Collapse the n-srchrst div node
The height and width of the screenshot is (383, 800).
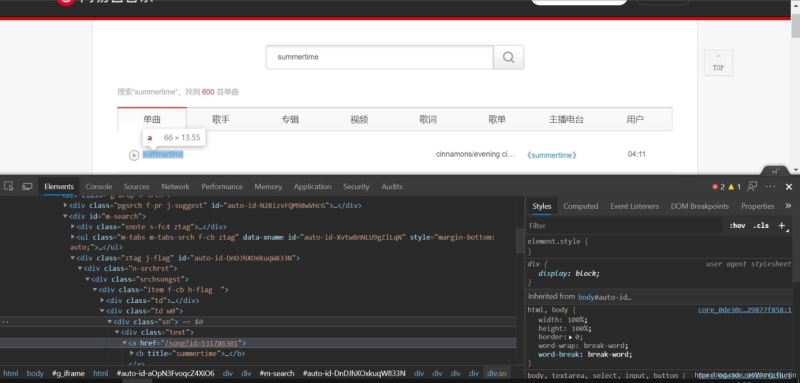[x=80, y=268]
